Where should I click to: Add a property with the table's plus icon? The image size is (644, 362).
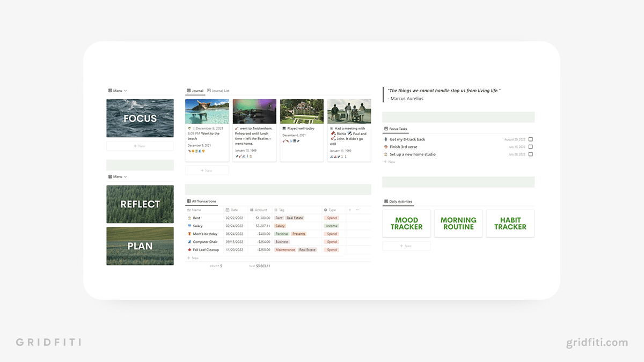click(350, 210)
